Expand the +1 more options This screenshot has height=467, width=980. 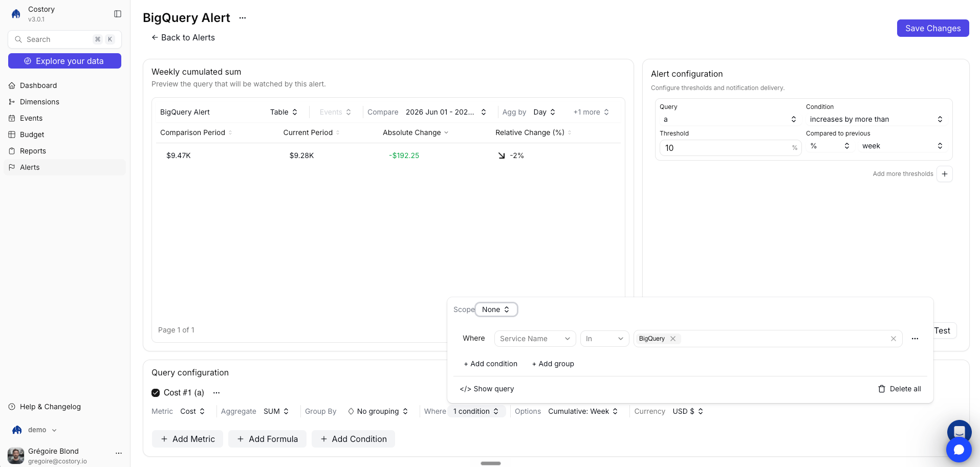tap(591, 112)
